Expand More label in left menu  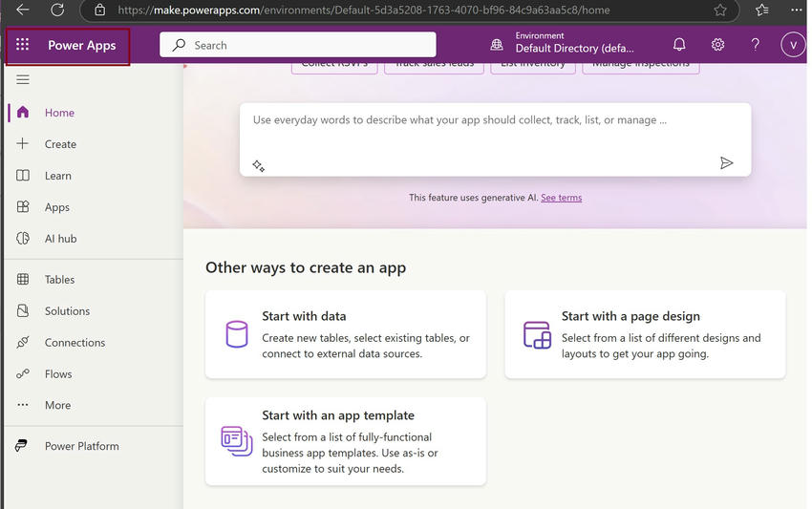(57, 406)
